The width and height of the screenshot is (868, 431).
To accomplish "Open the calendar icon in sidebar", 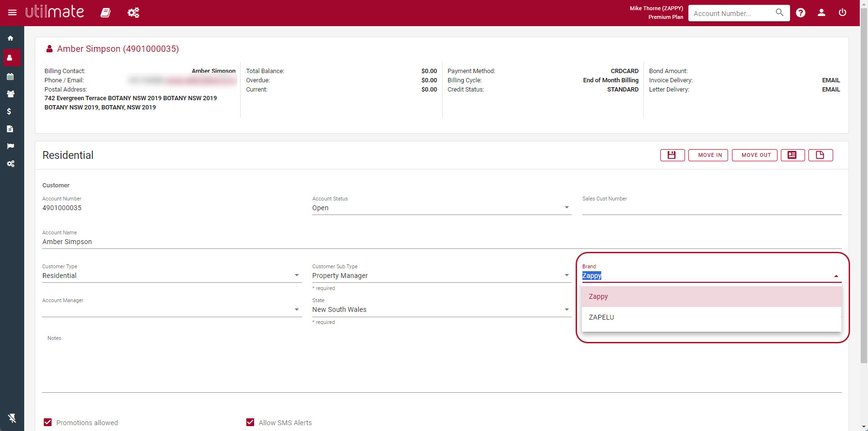I will 10,77.
